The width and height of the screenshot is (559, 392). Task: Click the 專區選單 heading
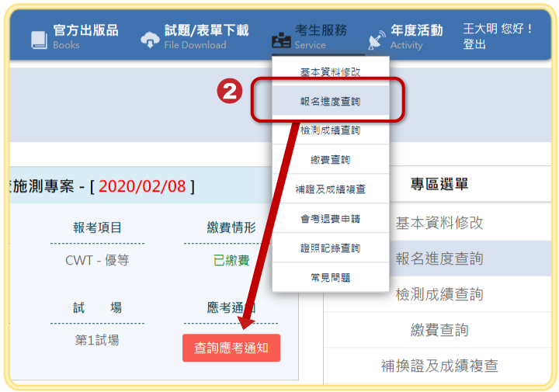pyautogui.click(x=439, y=184)
